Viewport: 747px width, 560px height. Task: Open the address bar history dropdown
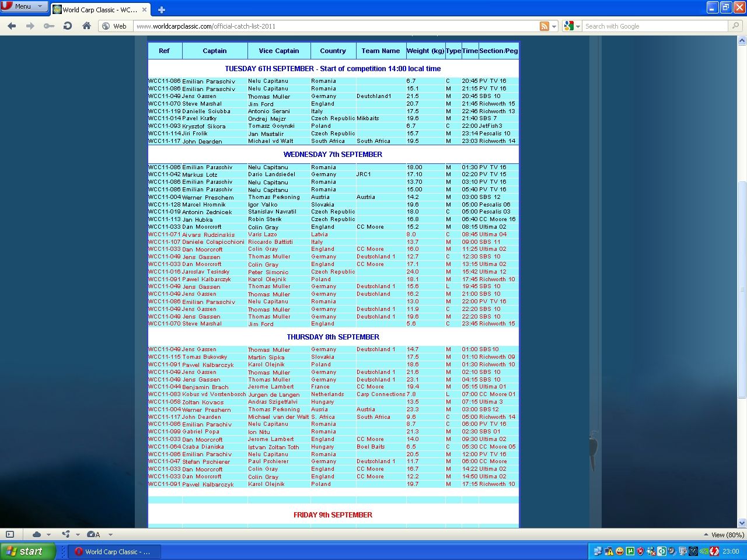click(554, 26)
